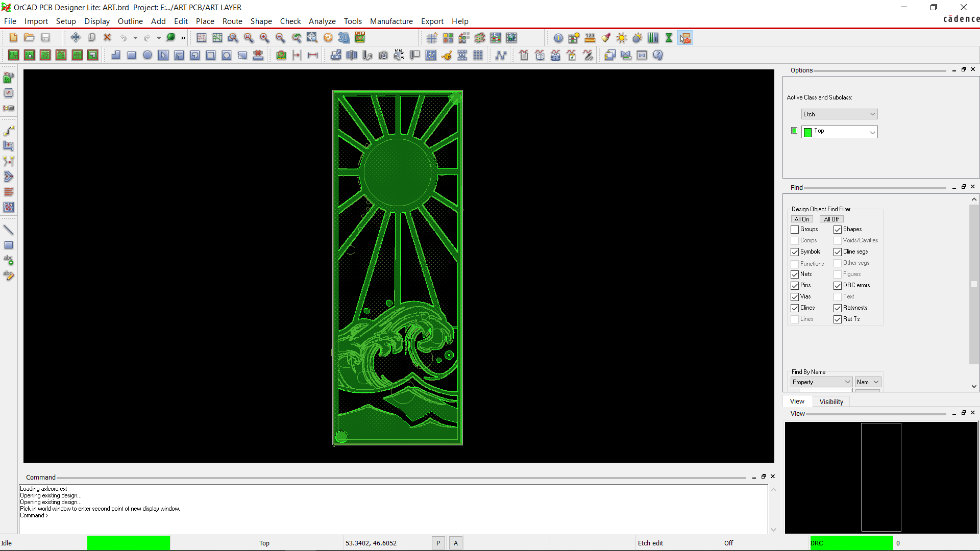Expand toolbar overflow chevron
Image resolution: width=980 pixels, height=551 pixels.
point(183,38)
